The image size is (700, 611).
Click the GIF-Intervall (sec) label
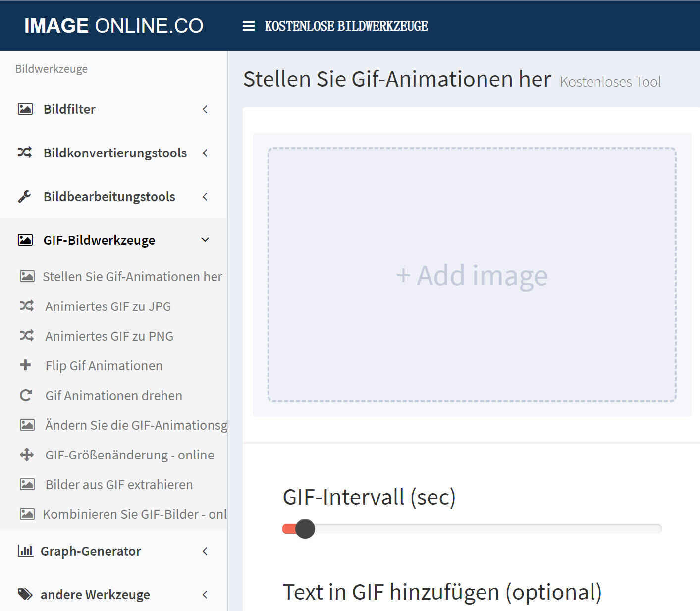[x=369, y=497]
